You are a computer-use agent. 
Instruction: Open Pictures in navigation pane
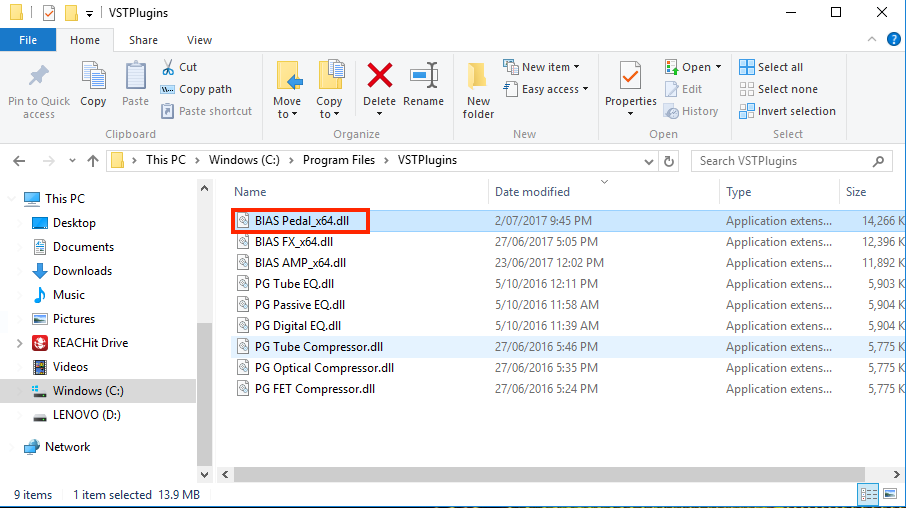(73, 318)
